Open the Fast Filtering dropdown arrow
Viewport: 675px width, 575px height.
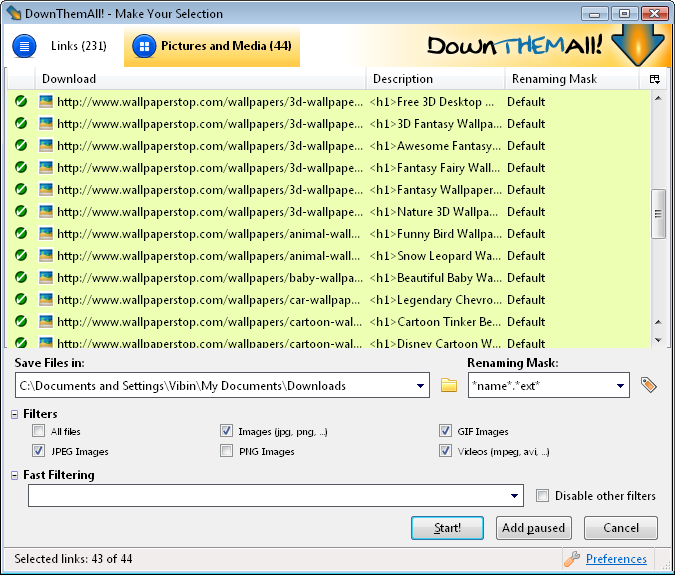514,496
